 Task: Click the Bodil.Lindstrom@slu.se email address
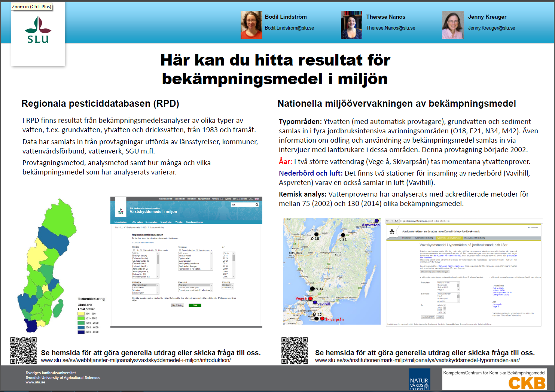click(289, 28)
